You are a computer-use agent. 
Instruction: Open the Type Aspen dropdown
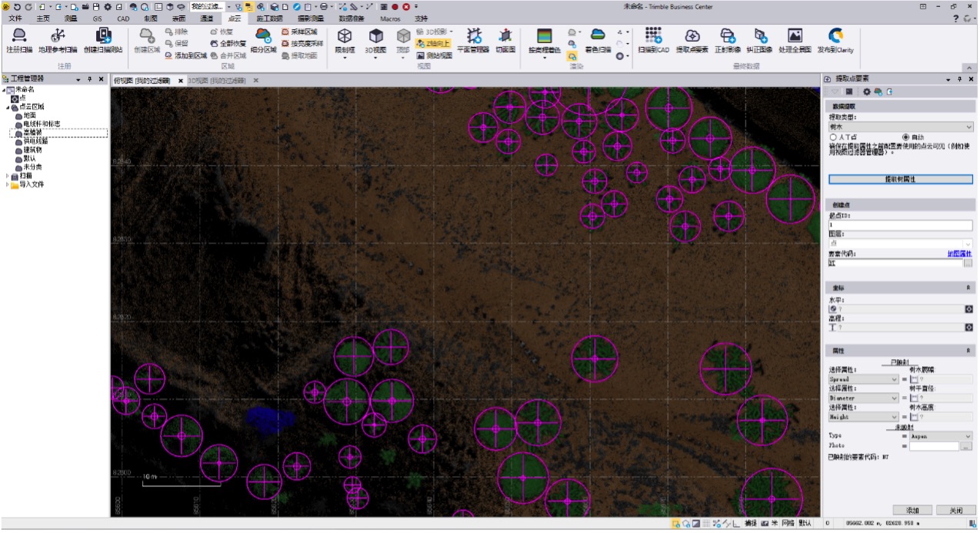point(940,436)
